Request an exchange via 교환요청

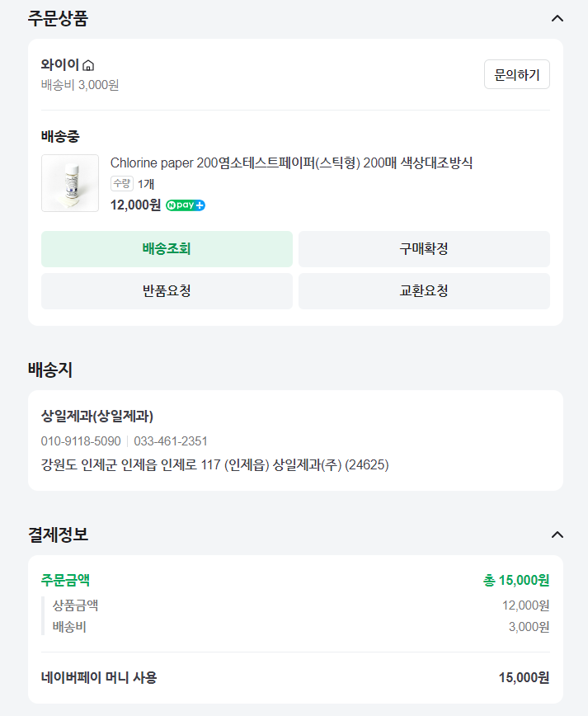pyautogui.click(x=424, y=291)
